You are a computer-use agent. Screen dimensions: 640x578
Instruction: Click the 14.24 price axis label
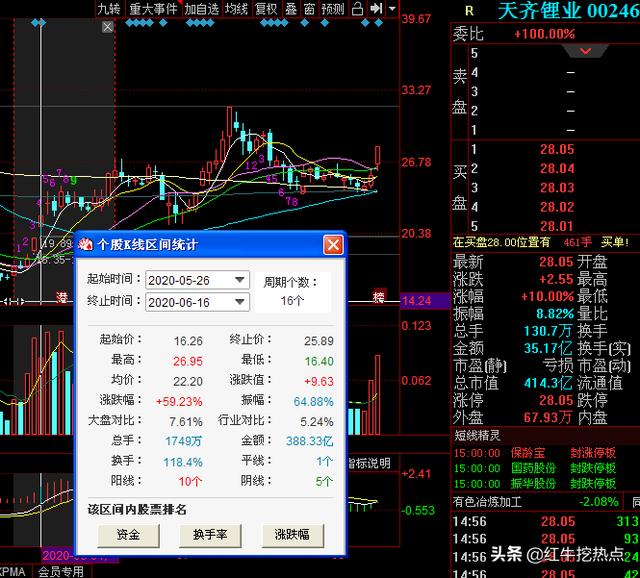(417, 301)
